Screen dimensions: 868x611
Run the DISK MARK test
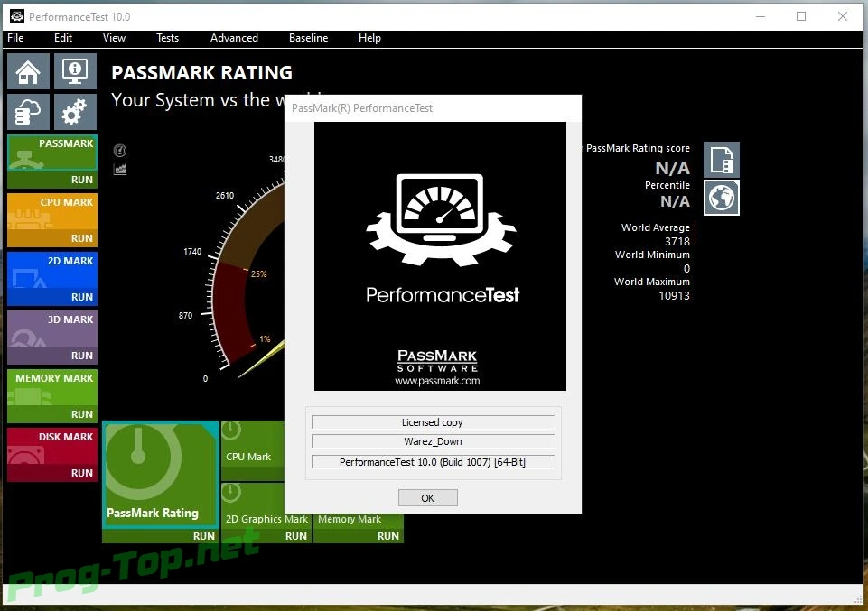coord(82,473)
